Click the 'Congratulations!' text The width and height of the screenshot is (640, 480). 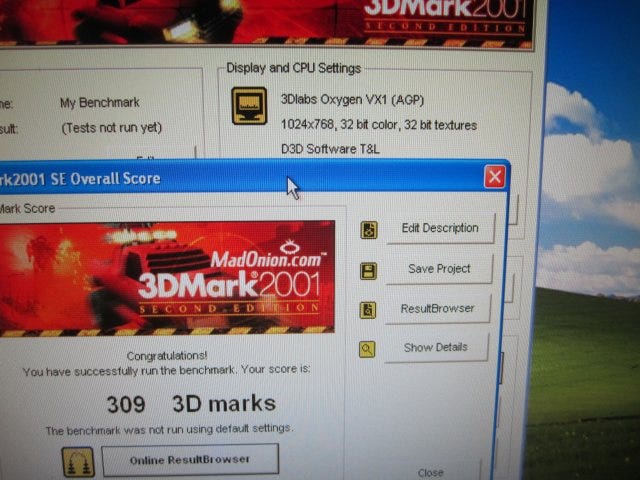(167, 356)
